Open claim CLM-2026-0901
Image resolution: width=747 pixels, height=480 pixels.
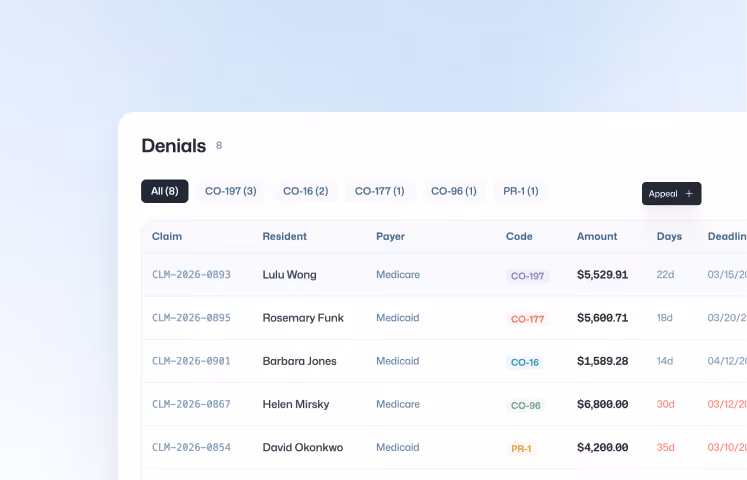pyautogui.click(x=191, y=361)
